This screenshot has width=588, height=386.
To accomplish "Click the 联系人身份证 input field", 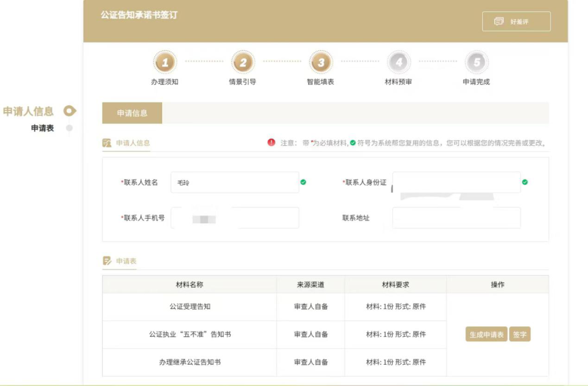I will pos(456,182).
